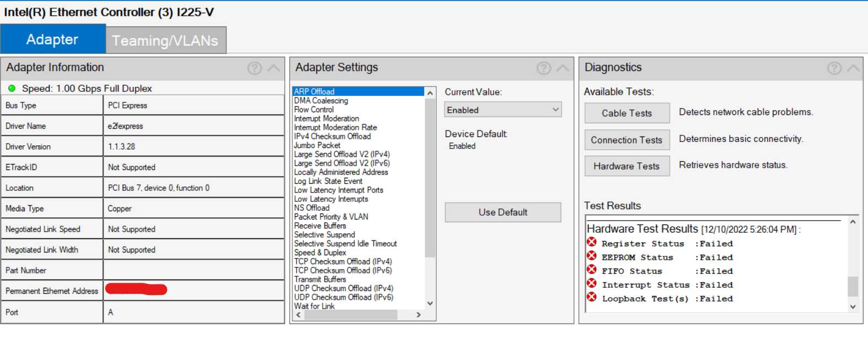Click failed icon beside Register Status

click(592, 242)
